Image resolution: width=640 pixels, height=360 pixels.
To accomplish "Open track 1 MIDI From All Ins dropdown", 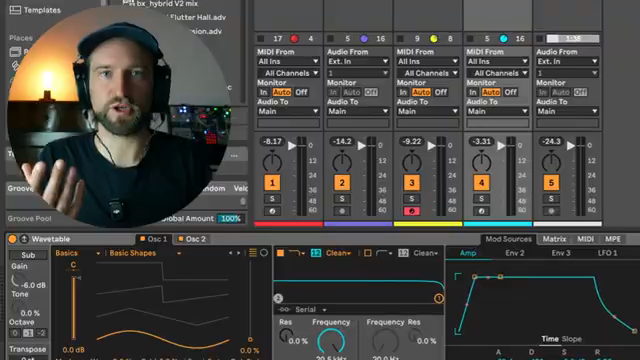I will 288,61.
